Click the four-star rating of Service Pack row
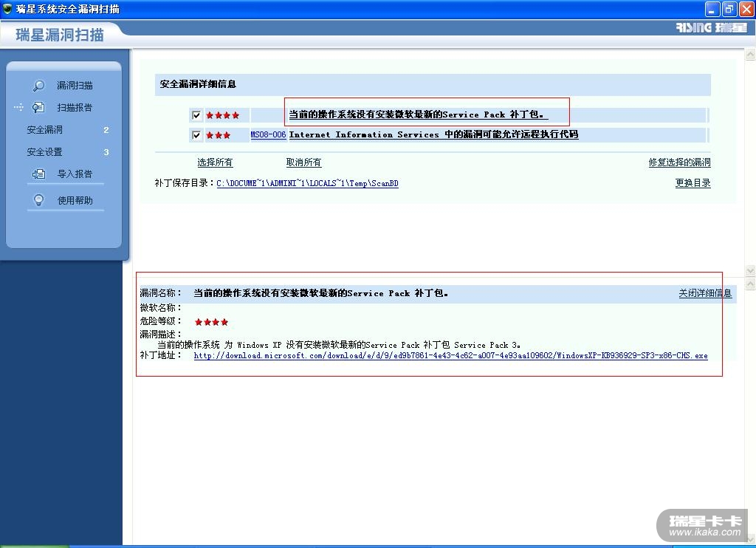The width and height of the screenshot is (756, 548). 222,115
